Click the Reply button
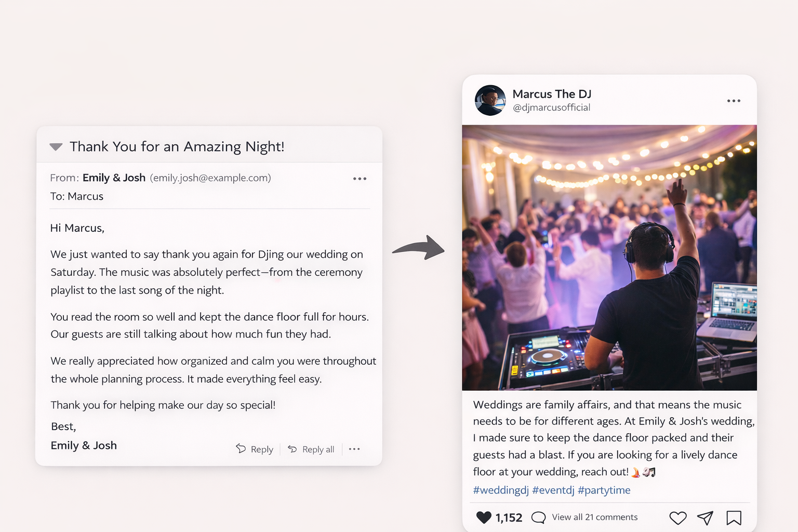The image size is (798, 532). point(255,449)
